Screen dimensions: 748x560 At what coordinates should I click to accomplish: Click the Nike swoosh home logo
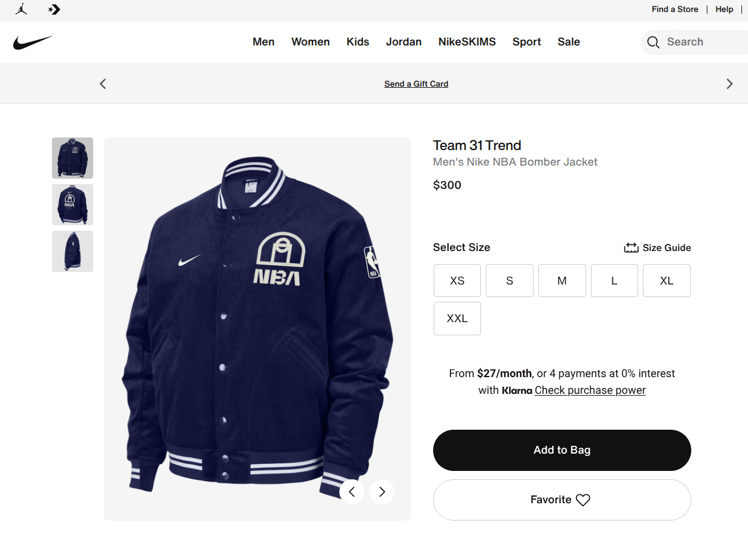pyautogui.click(x=33, y=42)
